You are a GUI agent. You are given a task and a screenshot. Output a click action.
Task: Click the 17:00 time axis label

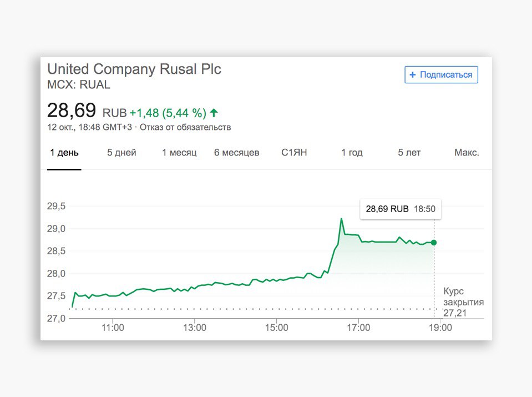coord(358,328)
